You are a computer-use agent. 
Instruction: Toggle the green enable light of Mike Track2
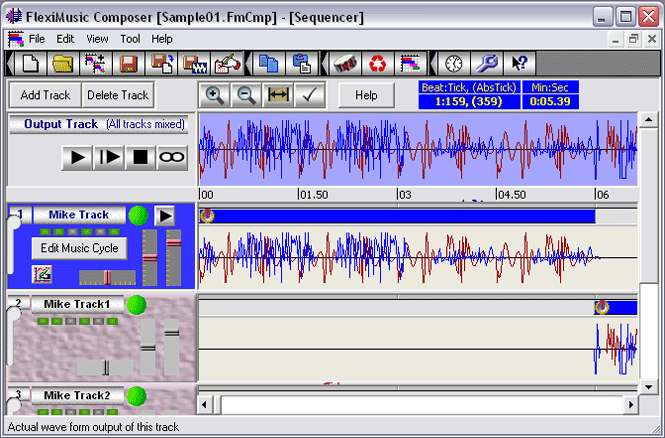point(137,396)
